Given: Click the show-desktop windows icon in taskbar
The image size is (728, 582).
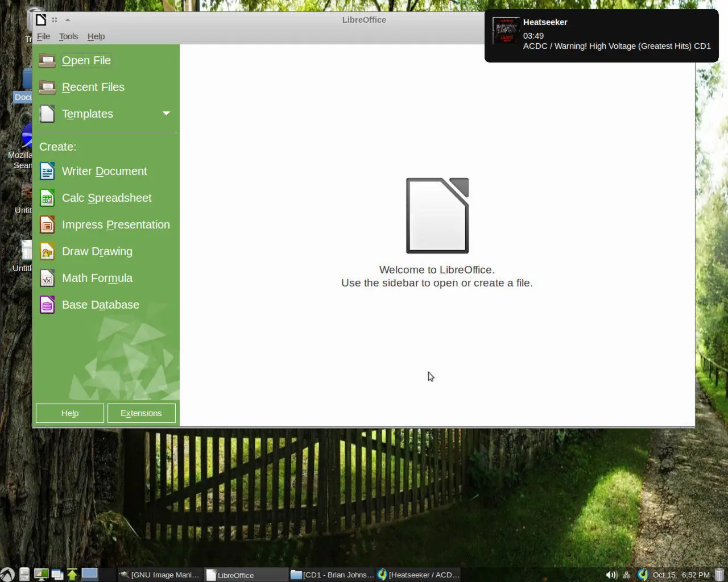Looking at the screenshot, I should [57, 575].
